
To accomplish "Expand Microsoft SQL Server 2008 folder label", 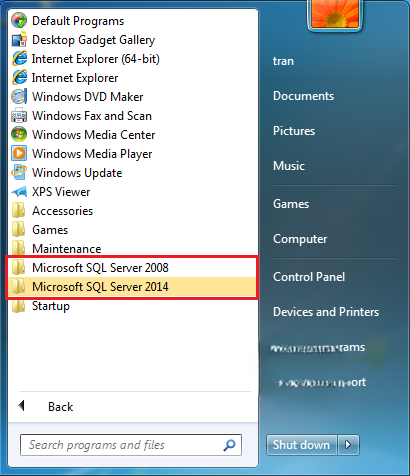I will [x=100, y=268].
